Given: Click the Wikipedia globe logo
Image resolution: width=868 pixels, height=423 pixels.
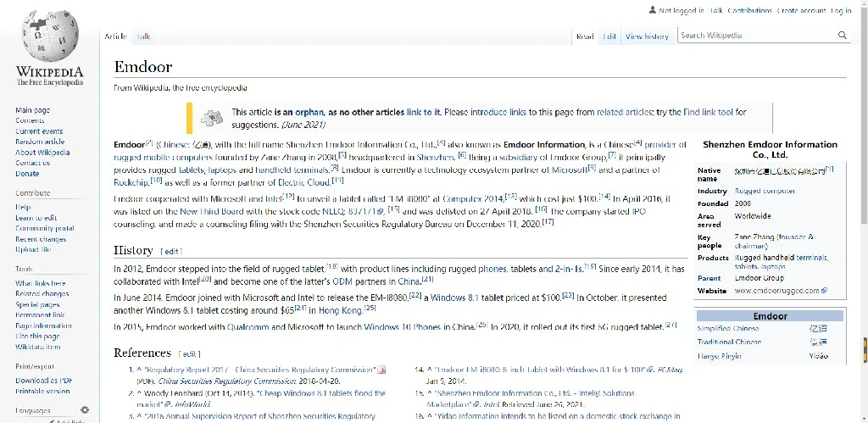Looking at the screenshot, I should [49, 36].
